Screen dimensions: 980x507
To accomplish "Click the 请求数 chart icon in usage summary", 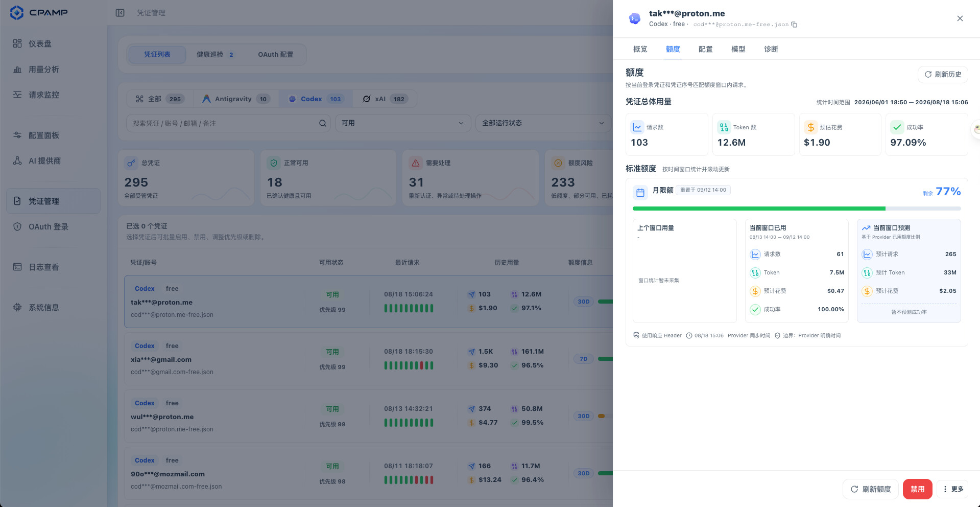I will [637, 127].
